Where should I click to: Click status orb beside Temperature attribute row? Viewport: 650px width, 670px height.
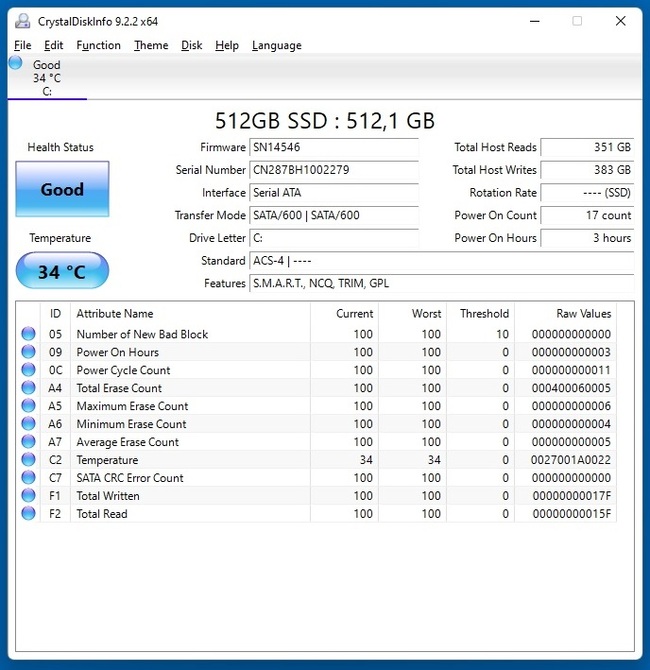click(x=29, y=460)
